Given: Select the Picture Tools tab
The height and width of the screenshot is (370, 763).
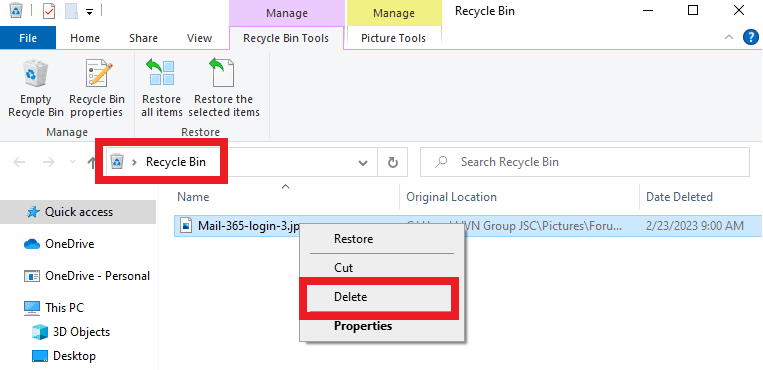Looking at the screenshot, I should (393, 38).
